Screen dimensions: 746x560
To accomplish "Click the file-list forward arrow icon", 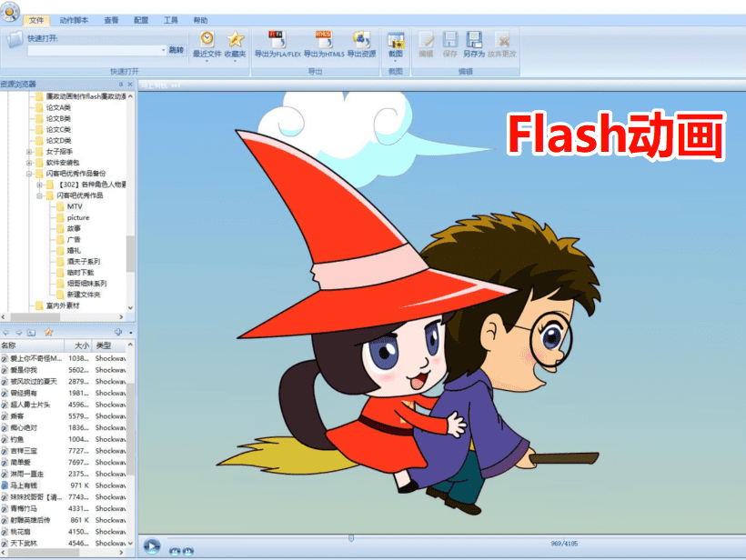I will [x=19, y=333].
